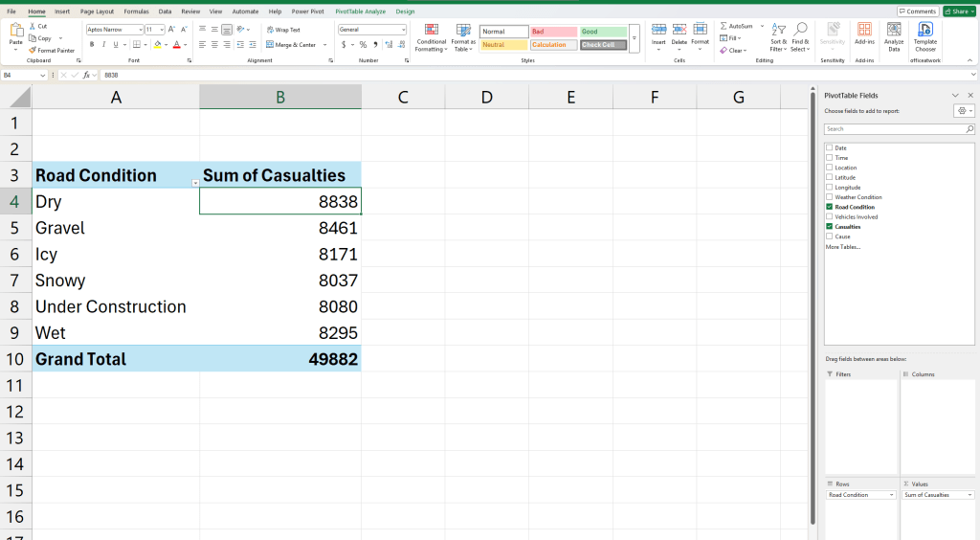980x540 pixels.
Task: Uncheck the Road Condition field checkbox
Action: coord(829,207)
